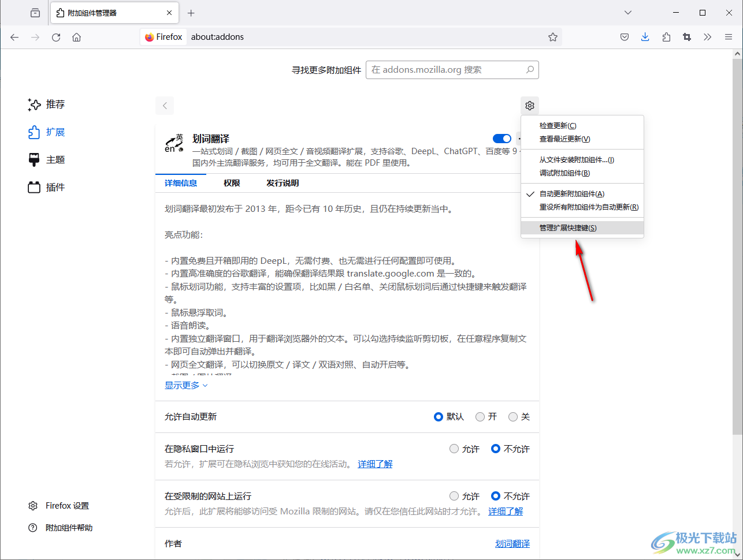Open the author 划词翻译 link
The height and width of the screenshot is (560, 743).
point(512,544)
